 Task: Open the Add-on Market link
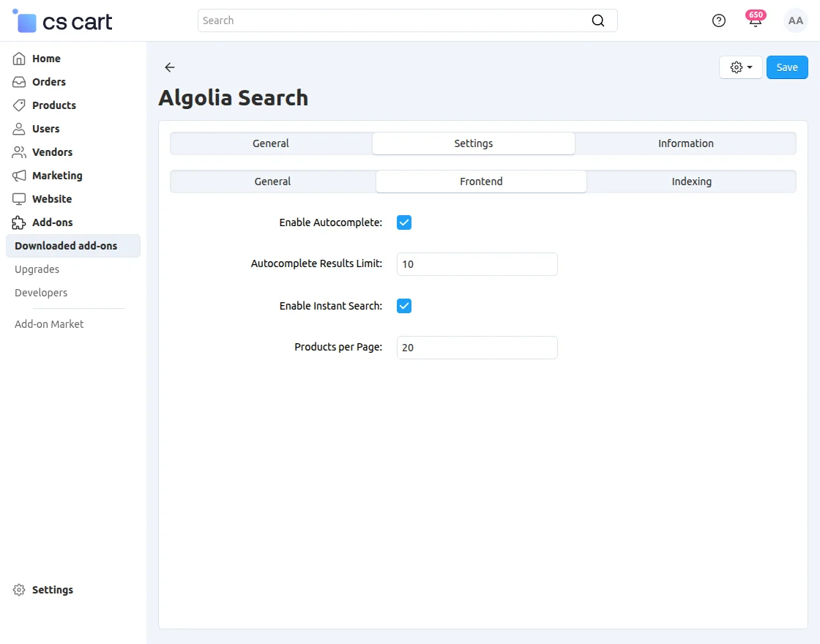(49, 324)
